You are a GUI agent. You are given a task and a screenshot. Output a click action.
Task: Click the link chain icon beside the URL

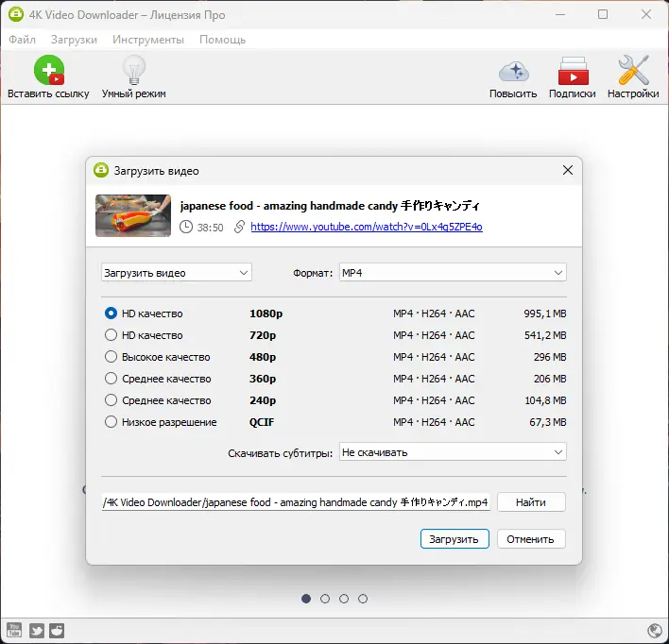click(x=239, y=227)
